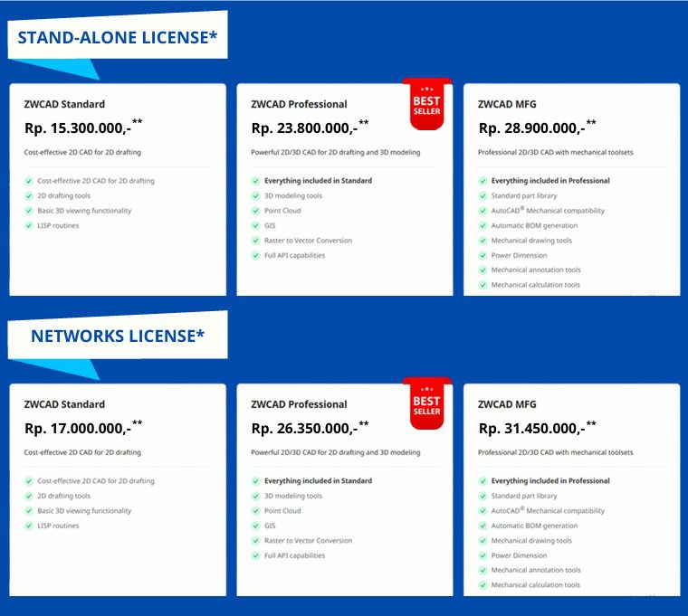This screenshot has width=688, height=616.
Task: Click checkmark beside 'Standard part library' in Stand-Alone MFG
Action: [483, 196]
